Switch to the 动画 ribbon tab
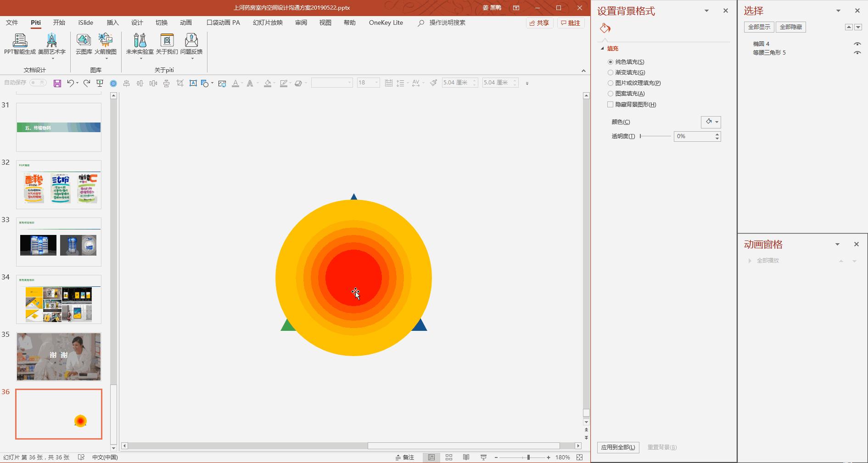 click(186, 22)
